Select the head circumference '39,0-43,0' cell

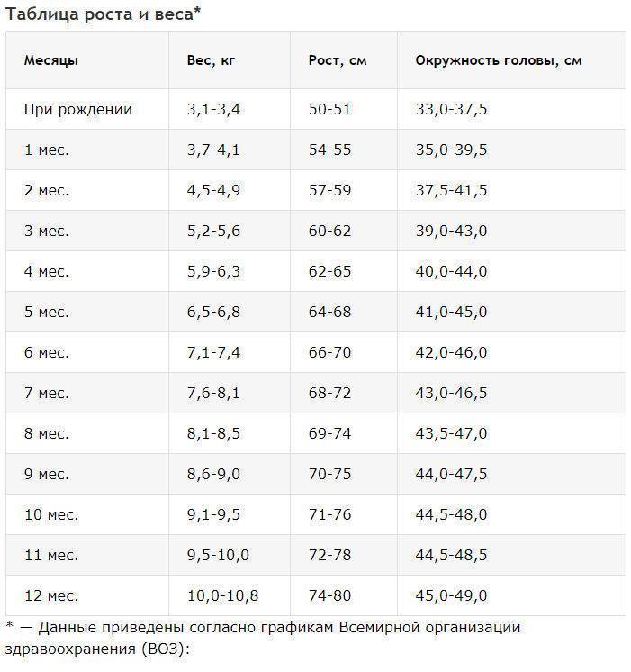[x=451, y=231]
